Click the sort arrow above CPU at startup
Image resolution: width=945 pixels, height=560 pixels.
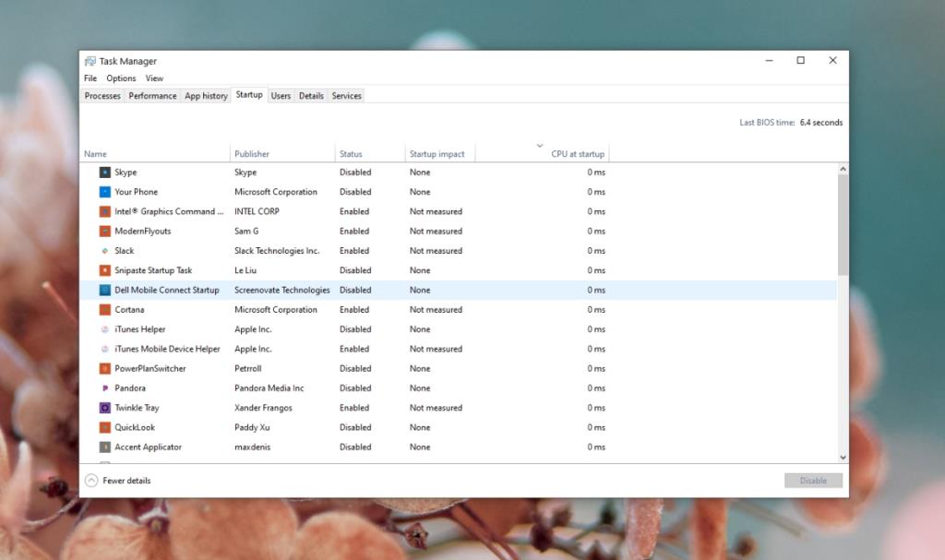coord(538,145)
